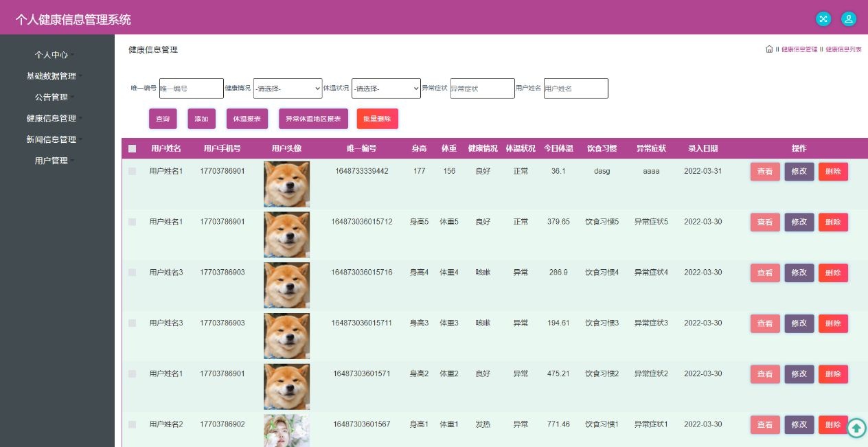Click 查看 for record 164873036015716
Screen dimensions: 868x447
(765, 273)
